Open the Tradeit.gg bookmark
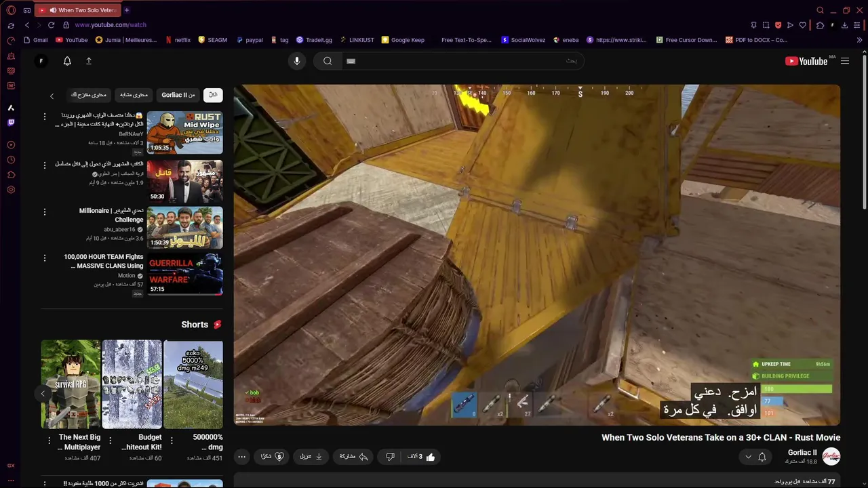 pyautogui.click(x=313, y=40)
